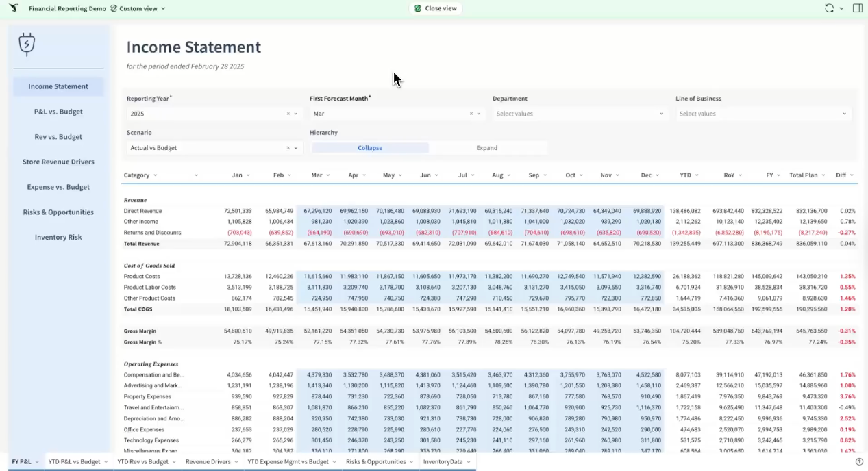Open the Diff column header menu
The image size is (868, 471).
pos(852,175)
